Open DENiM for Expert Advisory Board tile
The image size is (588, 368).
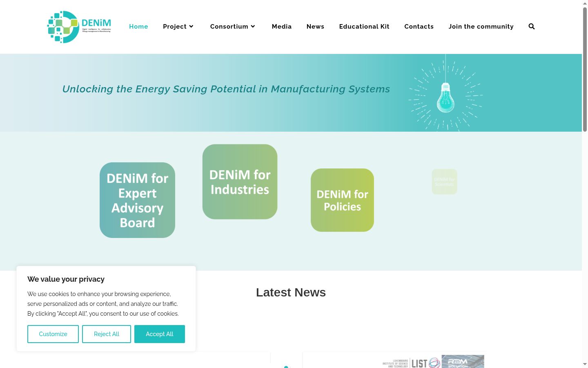tap(137, 200)
